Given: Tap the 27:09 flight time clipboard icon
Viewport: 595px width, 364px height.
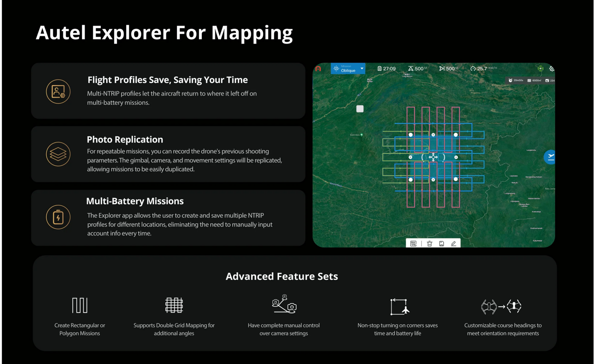Looking at the screenshot, I should pyautogui.click(x=379, y=69).
